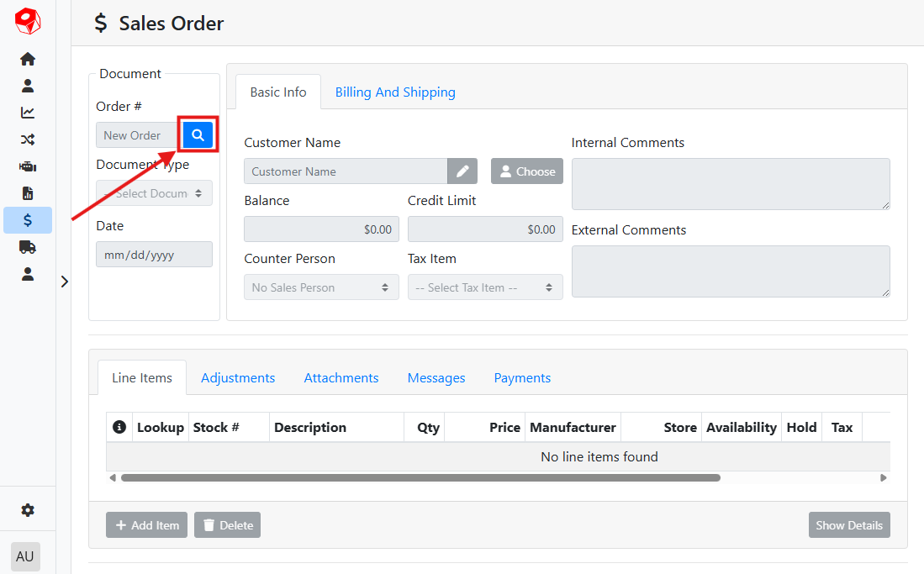Click the Choose customer button
The height and width of the screenshot is (574, 924).
tap(527, 171)
